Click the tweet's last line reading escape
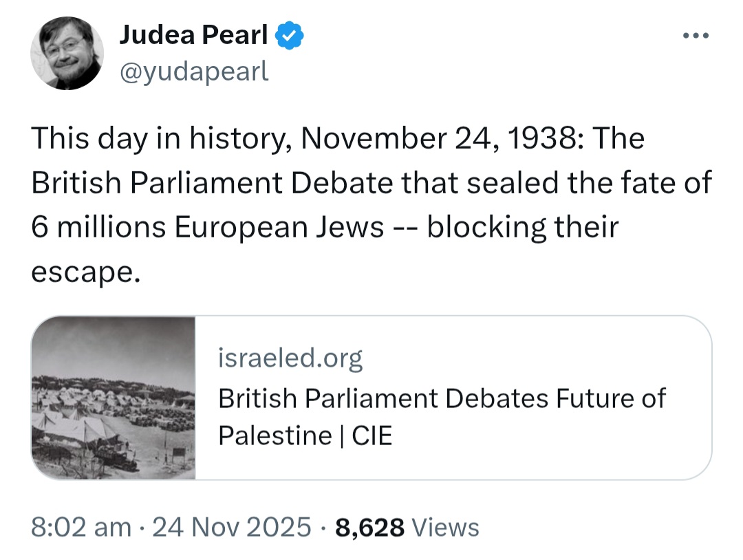The image size is (743, 560). click(86, 273)
